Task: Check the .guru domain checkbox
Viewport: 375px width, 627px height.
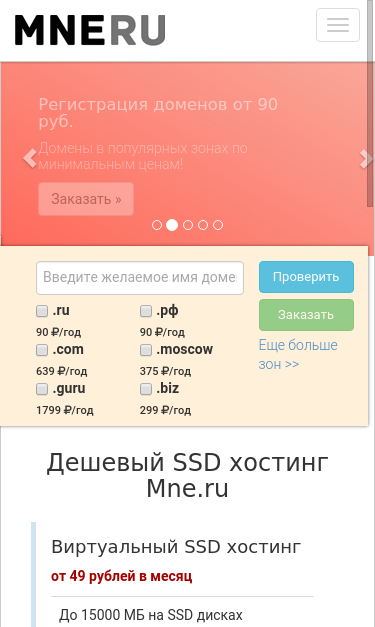Action: pyautogui.click(x=42, y=389)
